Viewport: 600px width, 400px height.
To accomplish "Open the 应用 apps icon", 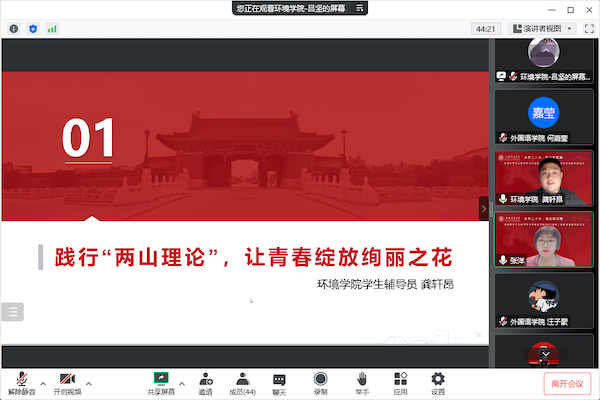I will (x=400, y=383).
